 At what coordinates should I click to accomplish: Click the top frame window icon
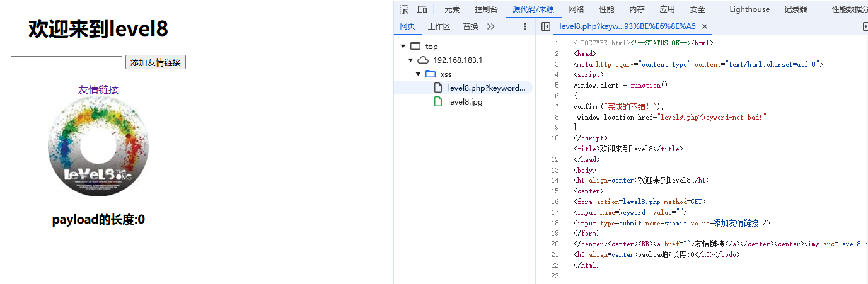coord(415,46)
